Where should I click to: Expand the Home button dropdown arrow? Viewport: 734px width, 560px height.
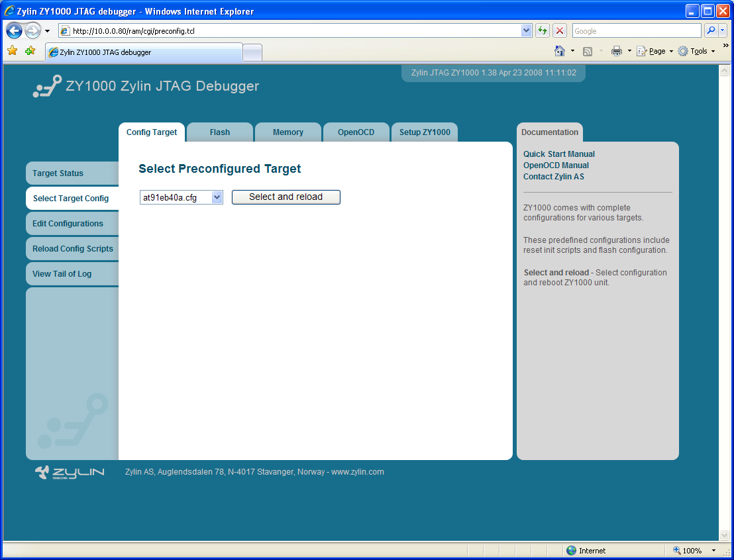click(x=572, y=51)
